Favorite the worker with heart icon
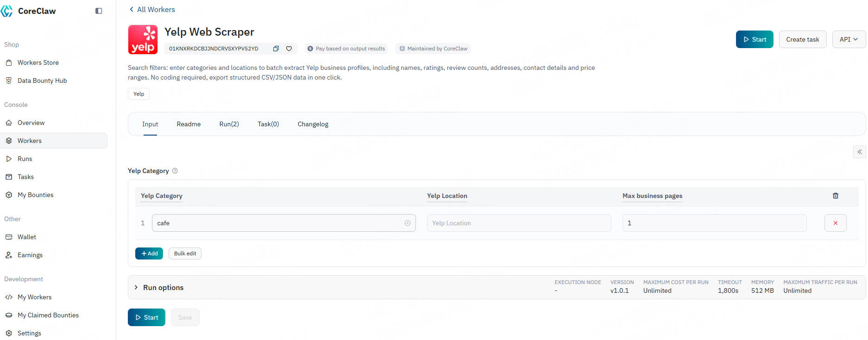 (x=289, y=49)
